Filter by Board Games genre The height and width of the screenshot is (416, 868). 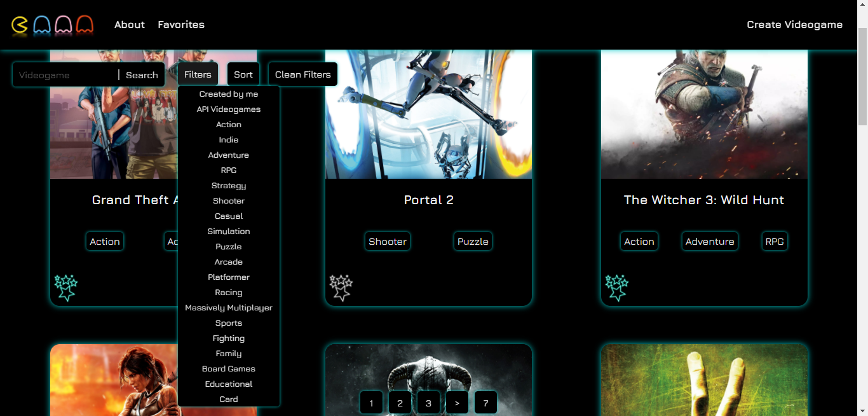click(x=229, y=369)
